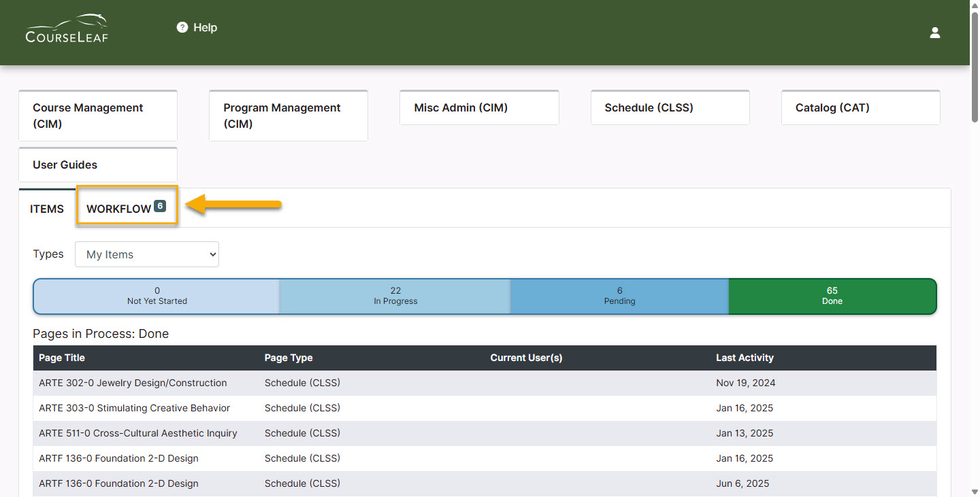980x497 pixels.
Task: Open ARTE 302-0 Jewelry Design/Construction
Action: (x=133, y=383)
